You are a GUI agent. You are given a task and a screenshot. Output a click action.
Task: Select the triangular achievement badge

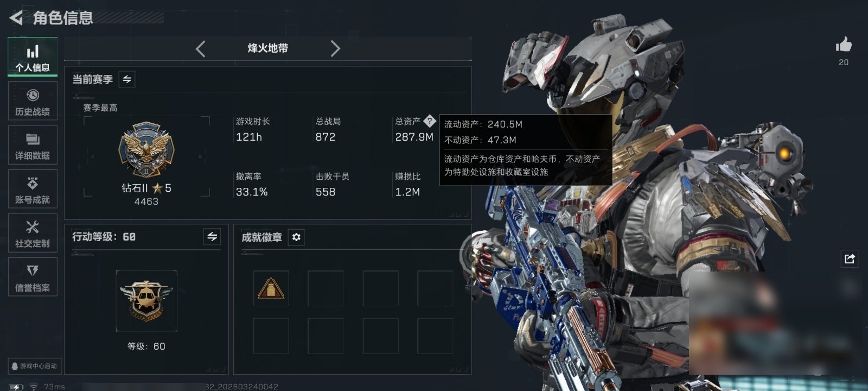pos(271,288)
